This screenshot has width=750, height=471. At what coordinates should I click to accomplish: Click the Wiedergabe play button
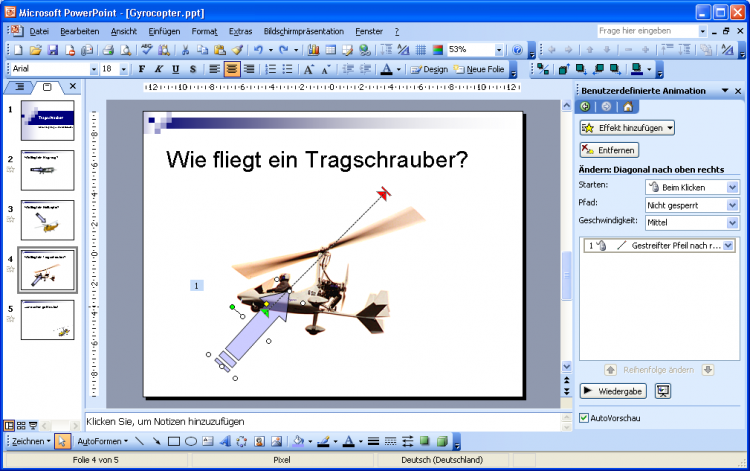pyautogui.click(x=613, y=391)
